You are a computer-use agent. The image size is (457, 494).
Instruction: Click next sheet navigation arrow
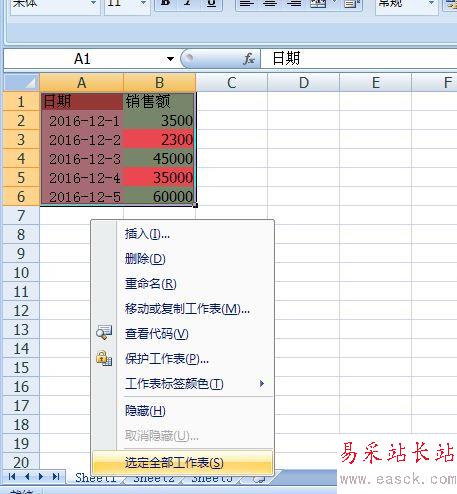coord(41,477)
